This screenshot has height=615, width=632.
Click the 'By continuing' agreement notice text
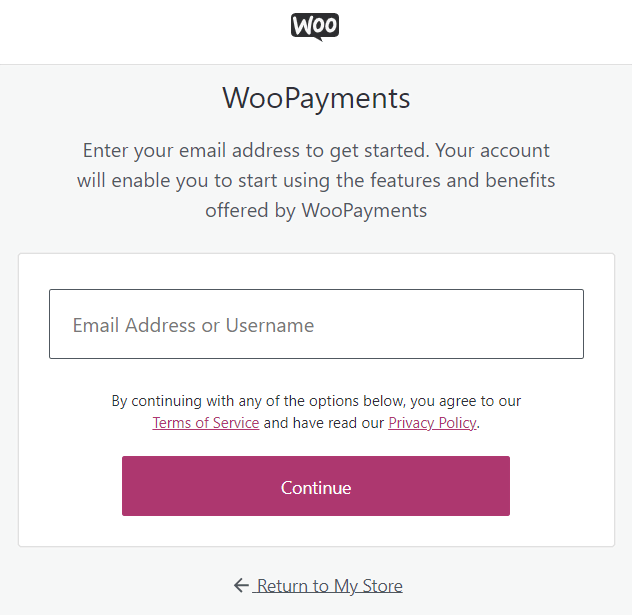tap(316, 401)
